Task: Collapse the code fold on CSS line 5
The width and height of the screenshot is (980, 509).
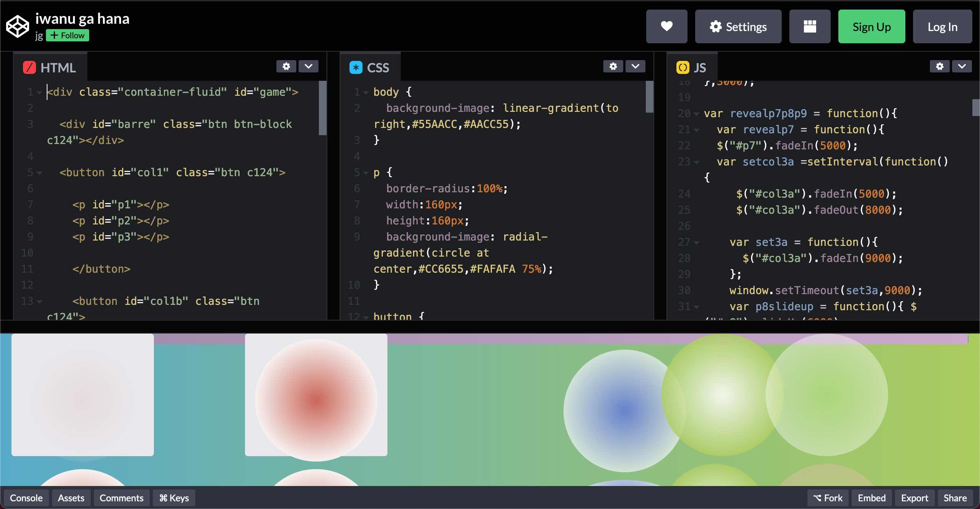Action: click(366, 173)
